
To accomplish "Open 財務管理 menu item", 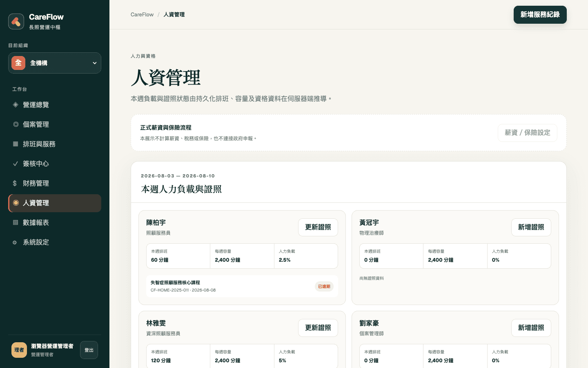I will pyautogui.click(x=55, y=183).
